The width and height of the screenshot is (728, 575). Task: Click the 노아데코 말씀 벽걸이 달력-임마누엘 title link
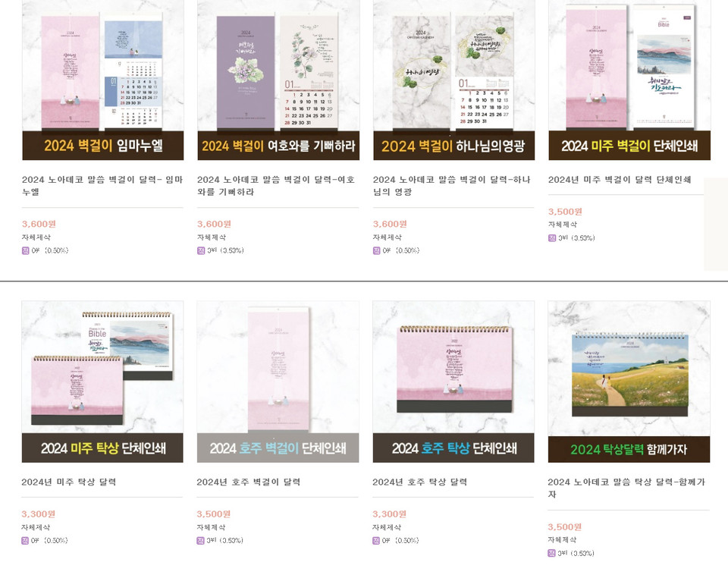tap(102, 185)
